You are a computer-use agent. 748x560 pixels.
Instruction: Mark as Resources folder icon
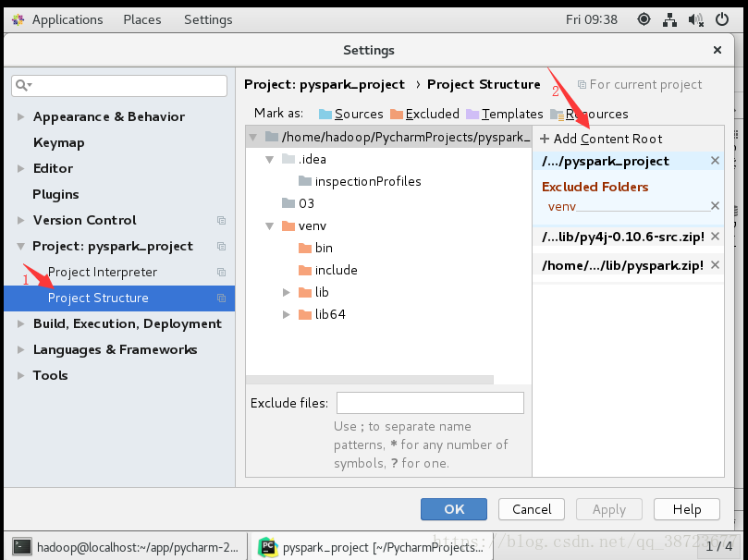coord(557,115)
